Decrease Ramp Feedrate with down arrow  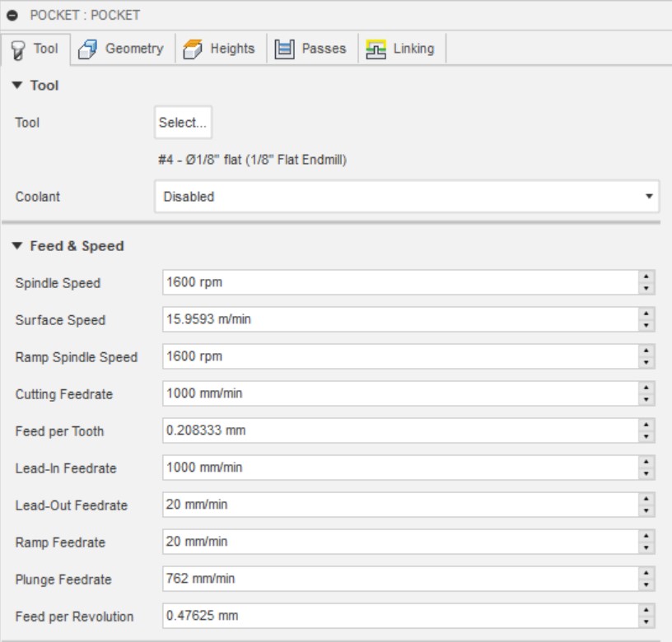646,548
